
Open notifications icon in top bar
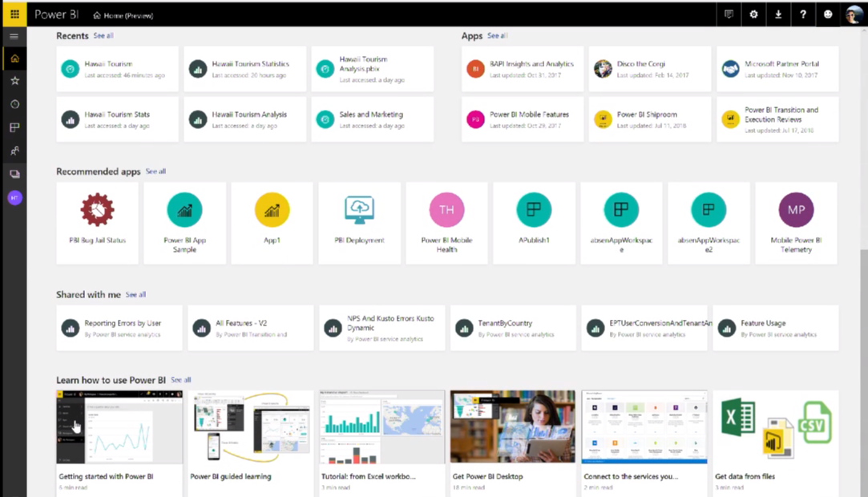(729, 14)
